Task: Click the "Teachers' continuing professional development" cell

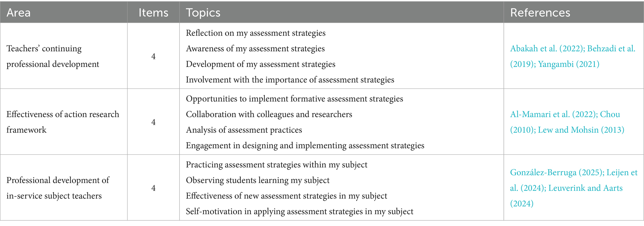Action: (x=53, y=56)
